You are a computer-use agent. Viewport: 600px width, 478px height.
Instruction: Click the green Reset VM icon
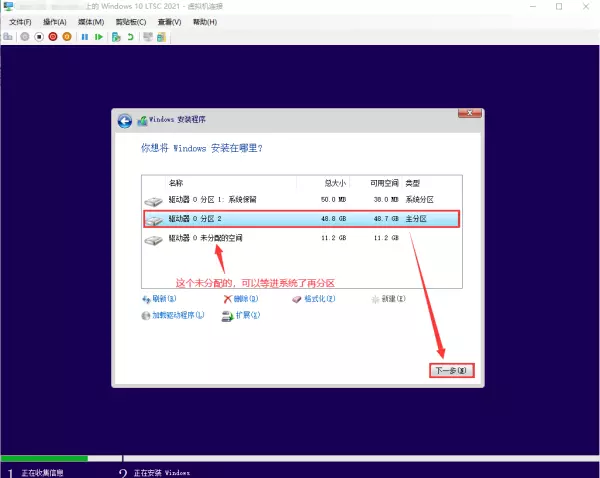(x=99, y=37)
